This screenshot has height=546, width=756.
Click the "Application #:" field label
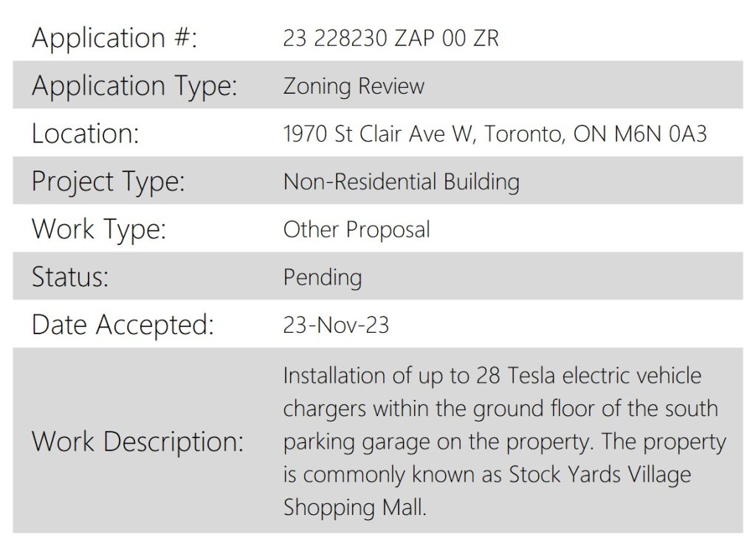click(x=114, y=38)
